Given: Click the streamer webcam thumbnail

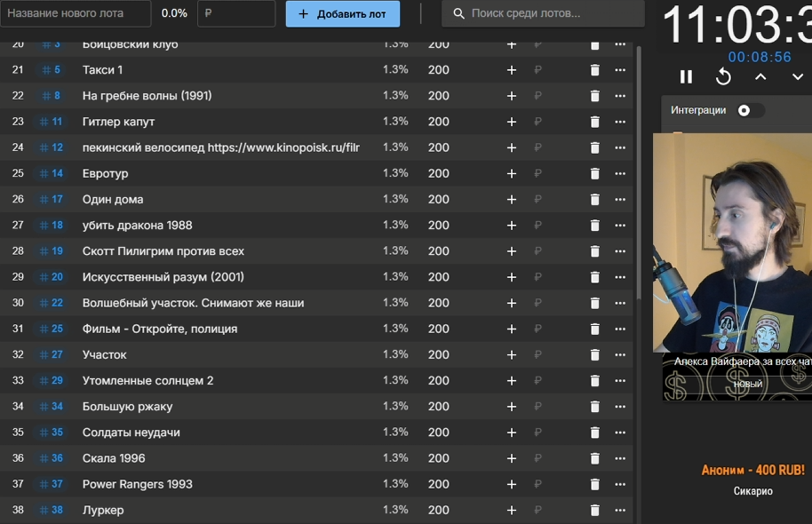Looking at the screenshot, I should pos(732,242).
